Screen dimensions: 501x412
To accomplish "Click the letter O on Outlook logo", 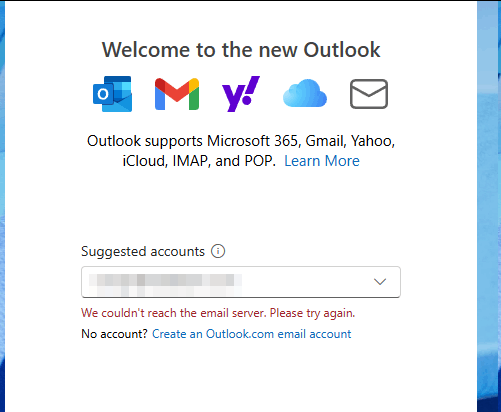I will click(x=103, y=94).
